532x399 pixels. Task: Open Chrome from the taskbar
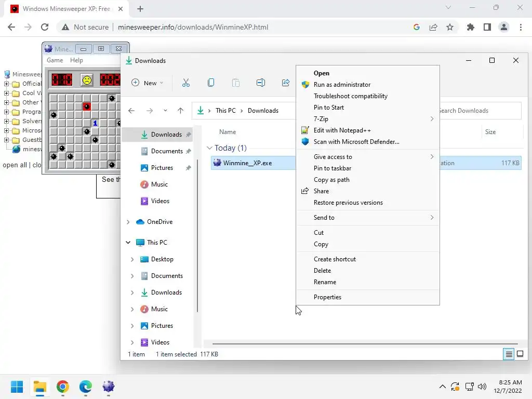tap(63, 387)
